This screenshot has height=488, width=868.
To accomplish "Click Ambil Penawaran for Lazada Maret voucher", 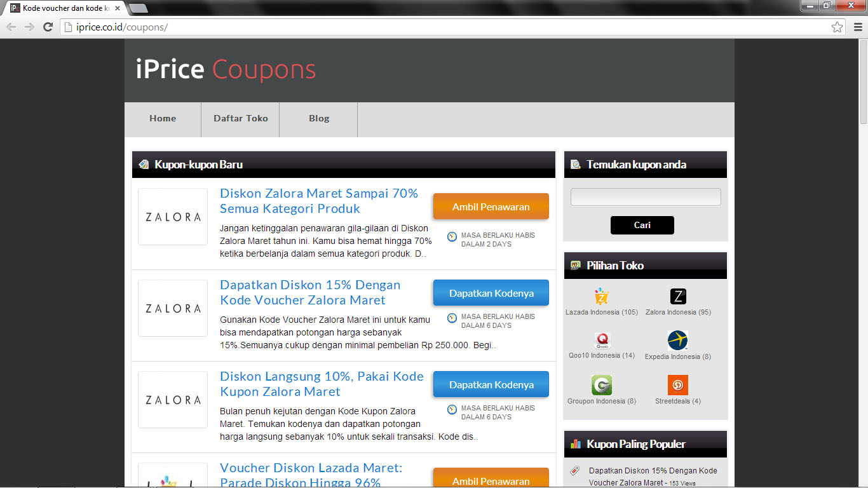I will 491,478.
